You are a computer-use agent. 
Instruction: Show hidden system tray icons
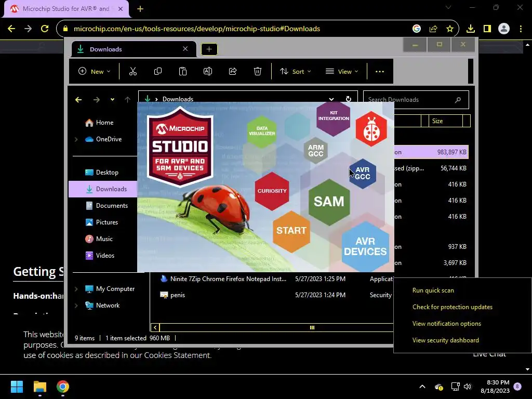tap(422, 387)
